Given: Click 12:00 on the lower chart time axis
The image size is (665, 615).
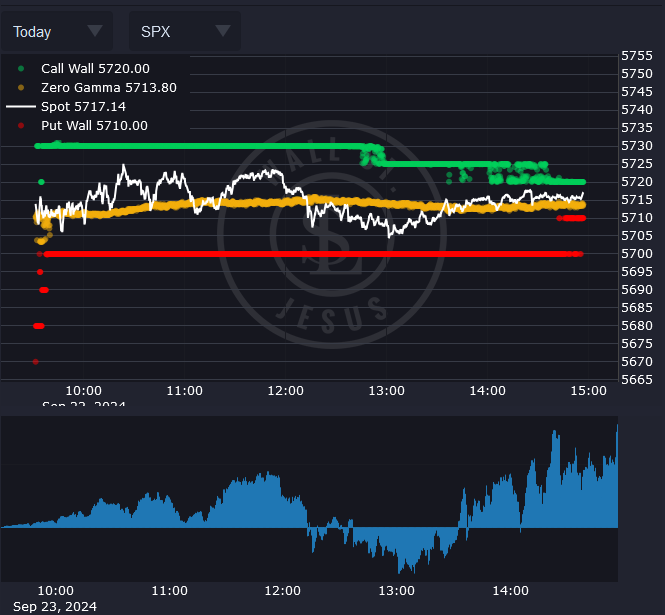Looking at the screenshot, I should pos(282,591).
